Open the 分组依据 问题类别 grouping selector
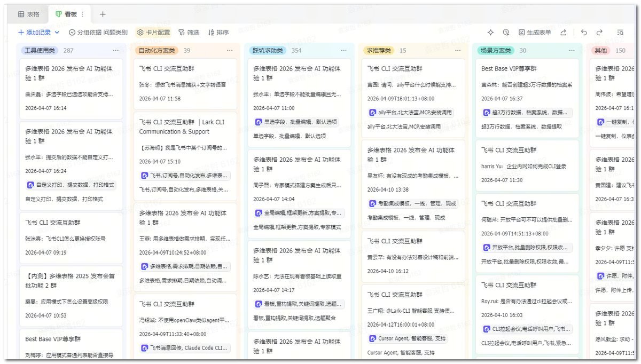 [x=98, y=33]
